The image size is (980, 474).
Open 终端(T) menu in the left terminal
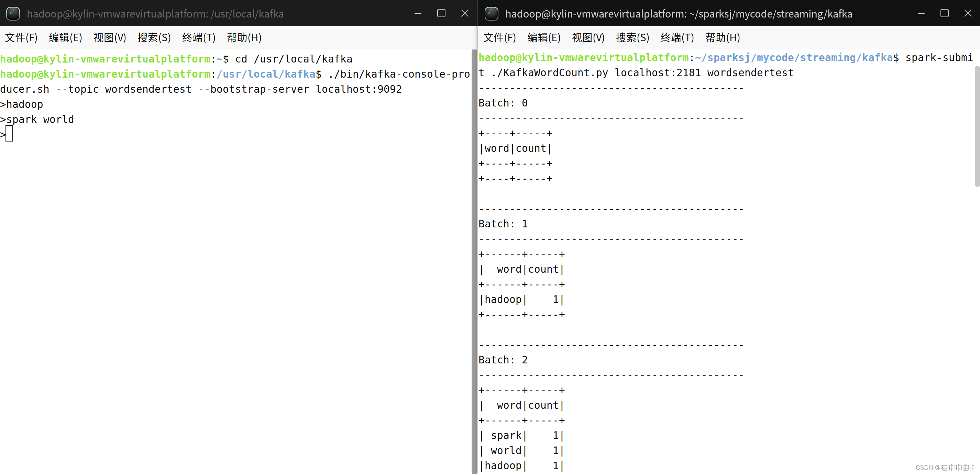198,38
